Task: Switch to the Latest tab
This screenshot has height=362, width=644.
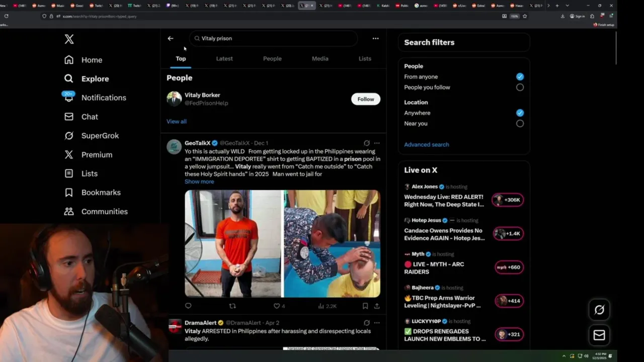Action: [224, 59]
